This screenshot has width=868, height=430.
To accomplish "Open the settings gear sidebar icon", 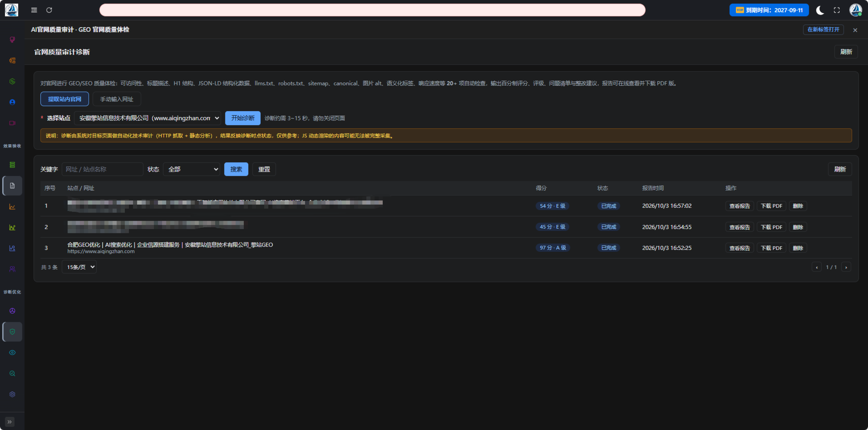I will click(x=13, y=394).
